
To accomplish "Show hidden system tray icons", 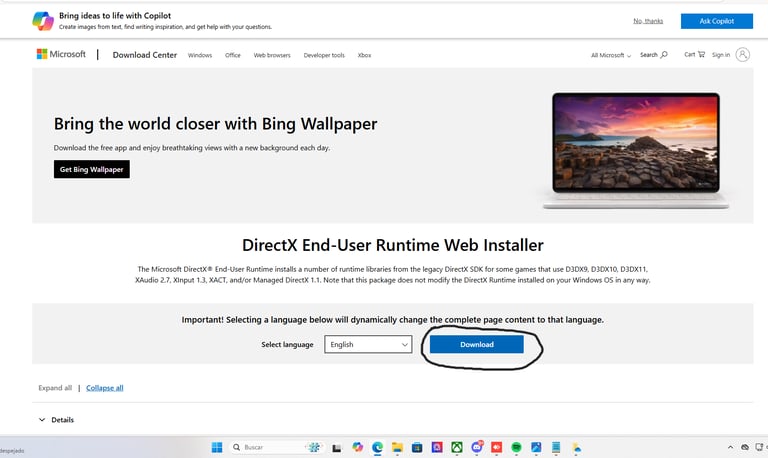I will [x=730, y=447].
